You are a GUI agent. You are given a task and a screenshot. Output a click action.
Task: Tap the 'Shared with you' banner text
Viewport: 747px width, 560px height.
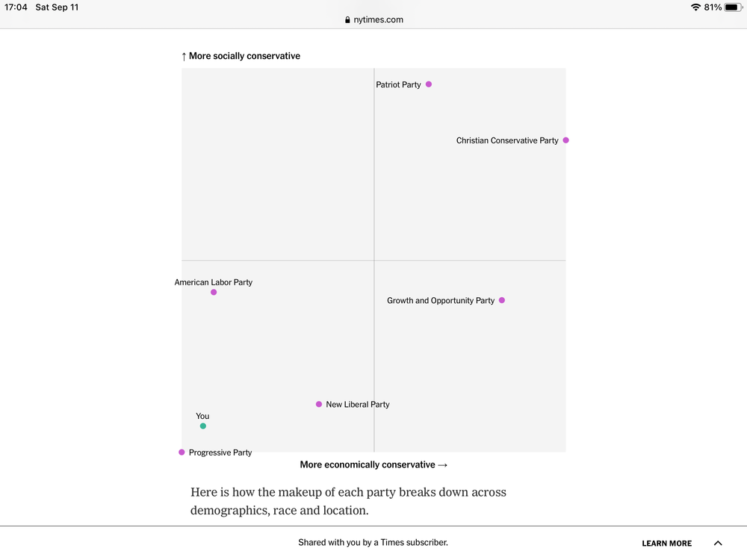point(373,543)
